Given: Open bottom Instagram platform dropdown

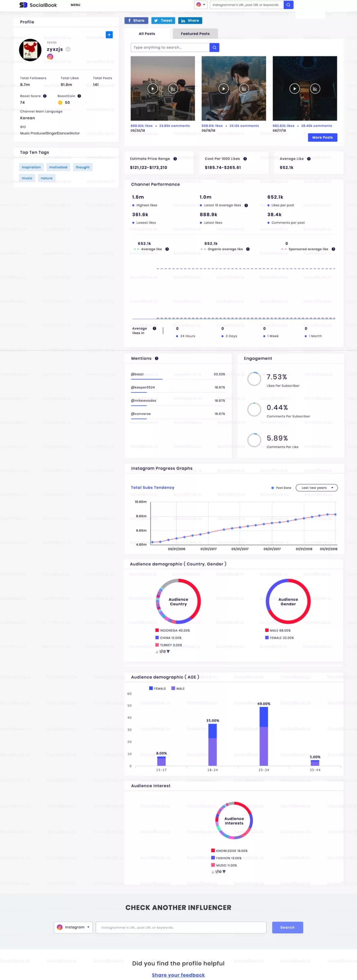Looking at the screenshot, I should coord(73,927).
